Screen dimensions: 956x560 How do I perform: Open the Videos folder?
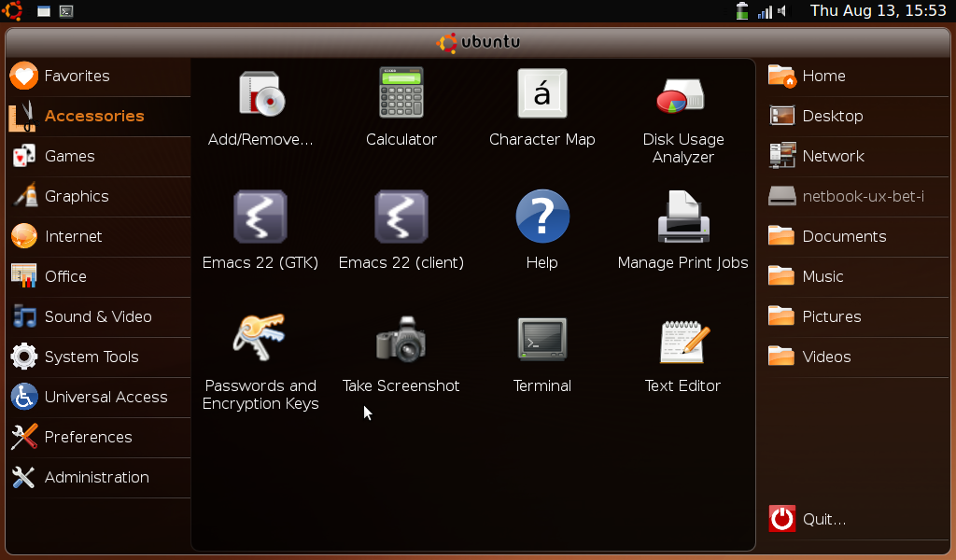857,357
